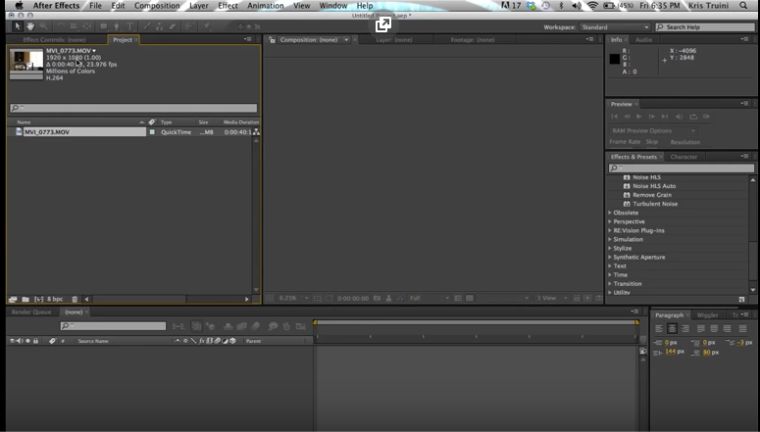Click the Remove Grain effect preset
The height and width of the screenshot is (432, 760).
click(651, 195)
